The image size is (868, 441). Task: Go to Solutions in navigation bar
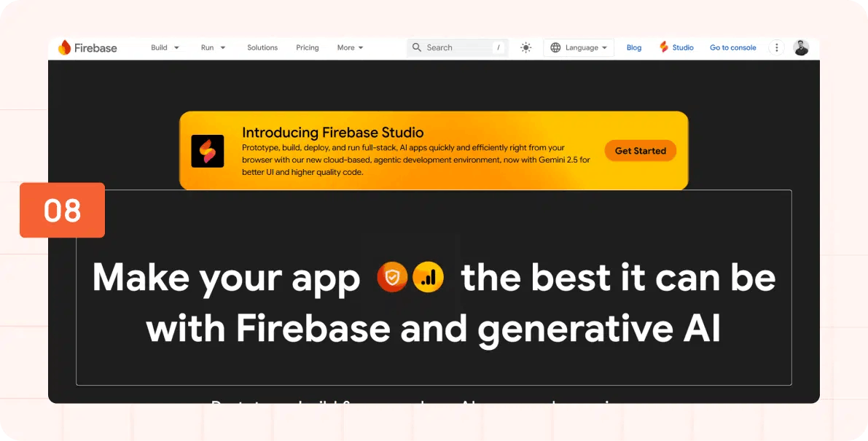(x=262, y=47)
